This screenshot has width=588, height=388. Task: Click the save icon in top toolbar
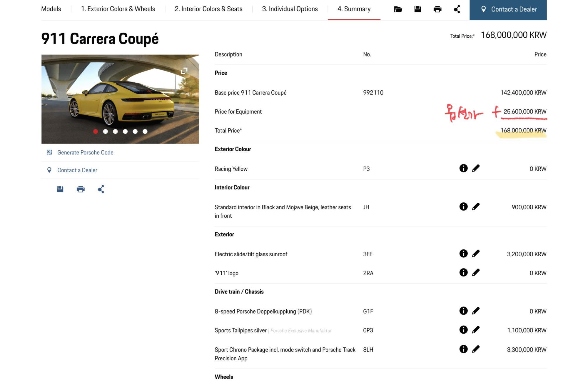click(x=417, y=9)
